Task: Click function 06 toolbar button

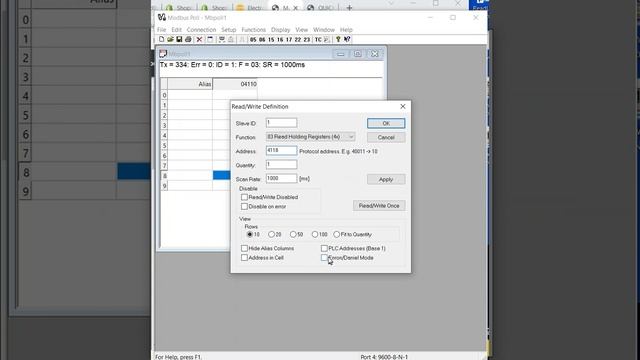Action: pos(262,40)
